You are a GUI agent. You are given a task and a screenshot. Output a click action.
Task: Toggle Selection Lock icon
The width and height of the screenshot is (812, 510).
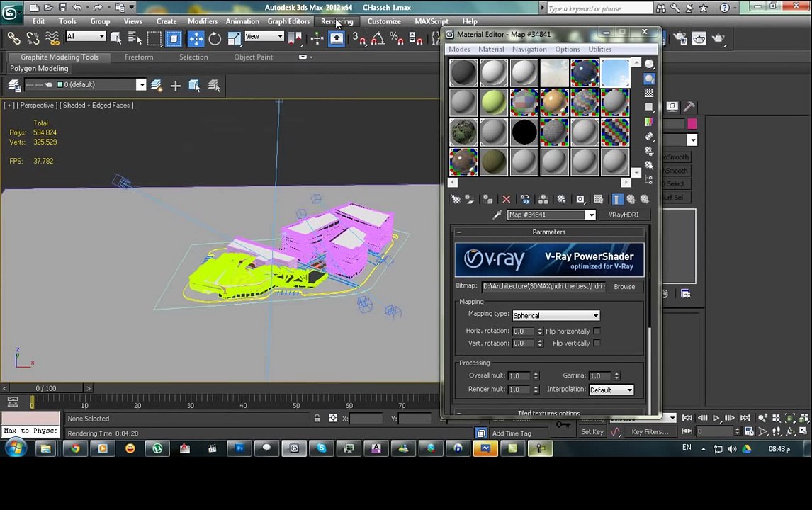(x=317, y=419)
